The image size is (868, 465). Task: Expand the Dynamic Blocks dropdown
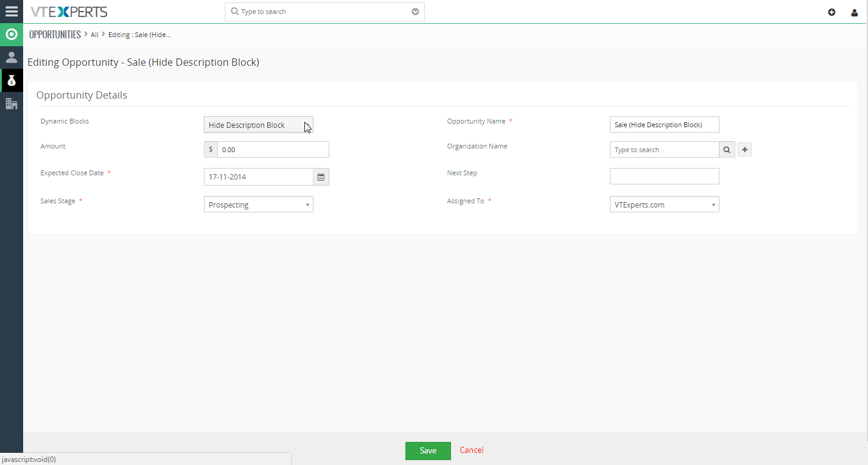259,125
